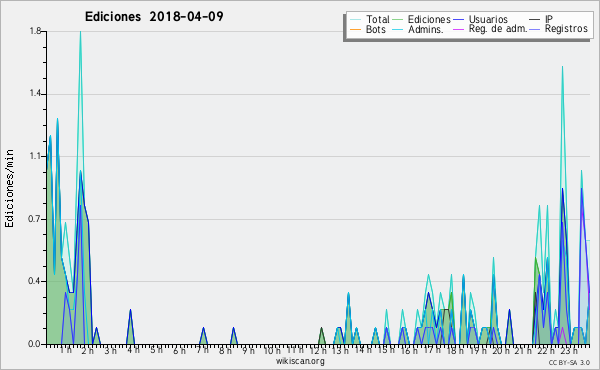Image resolution: width=600 pixels, height=370 pixels.
Task: Select the 'IP' legend entry
Action: (x=549, y=19)
